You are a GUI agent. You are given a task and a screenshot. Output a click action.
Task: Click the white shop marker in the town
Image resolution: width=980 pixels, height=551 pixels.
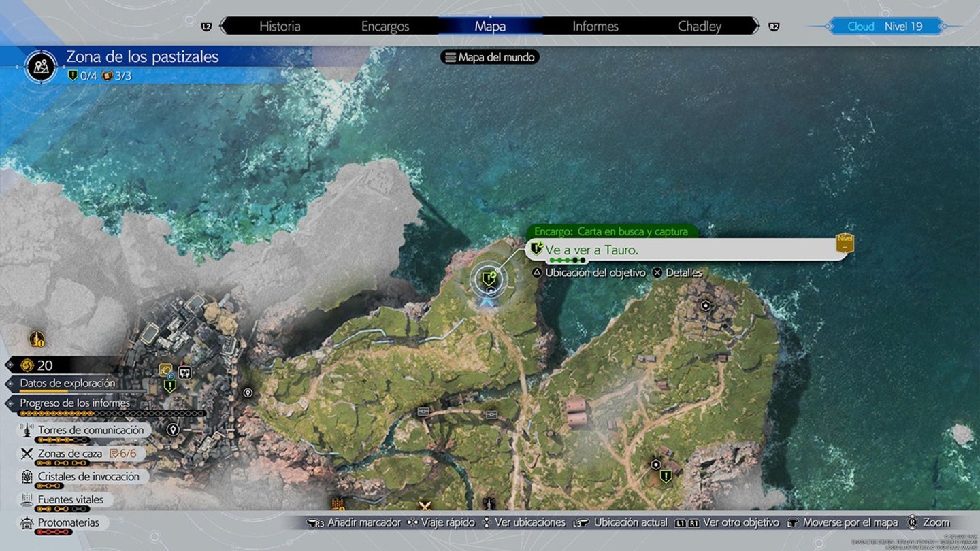point(184,372)
